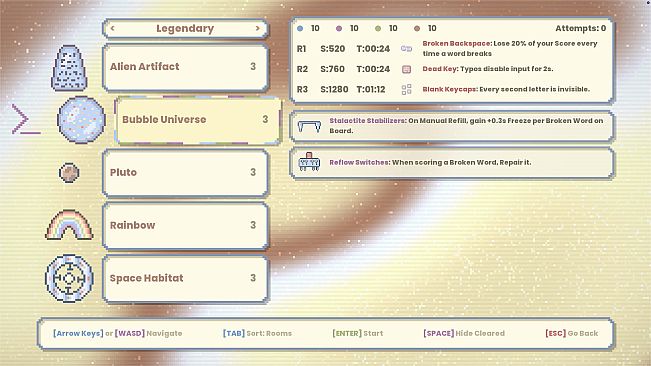Image resolution: width=651 pixels, height=366 pixels.
Task: Click the R2 round label
Action: click(302, 69)
